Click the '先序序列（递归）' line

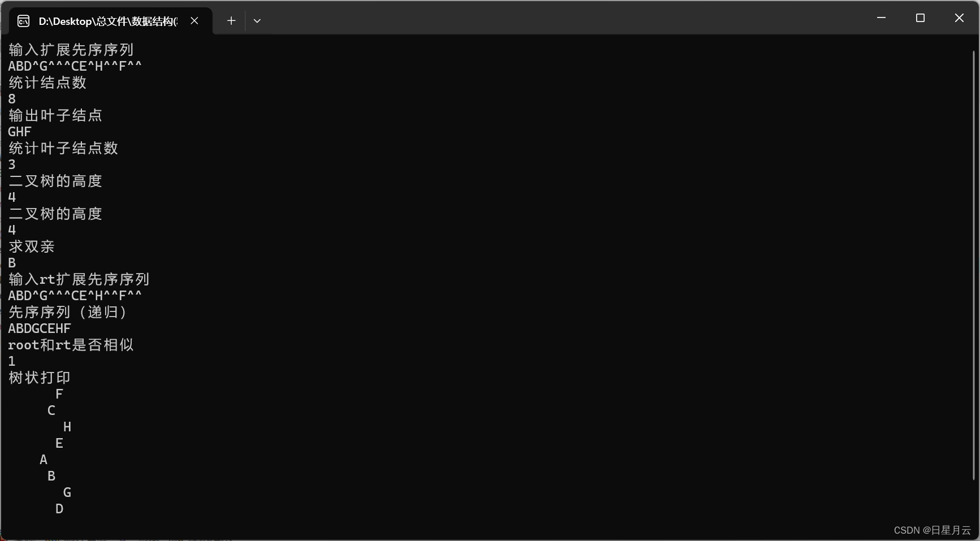click(x=68, y=312)
